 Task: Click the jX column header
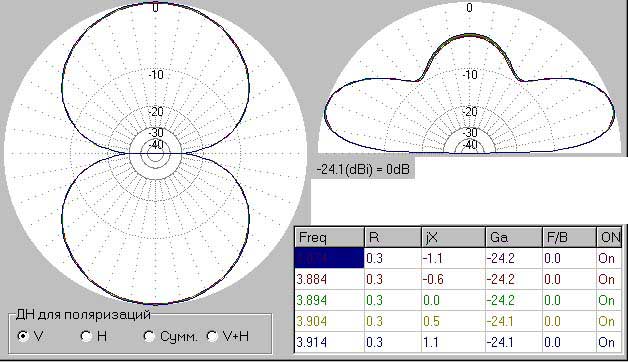(453, 237)
